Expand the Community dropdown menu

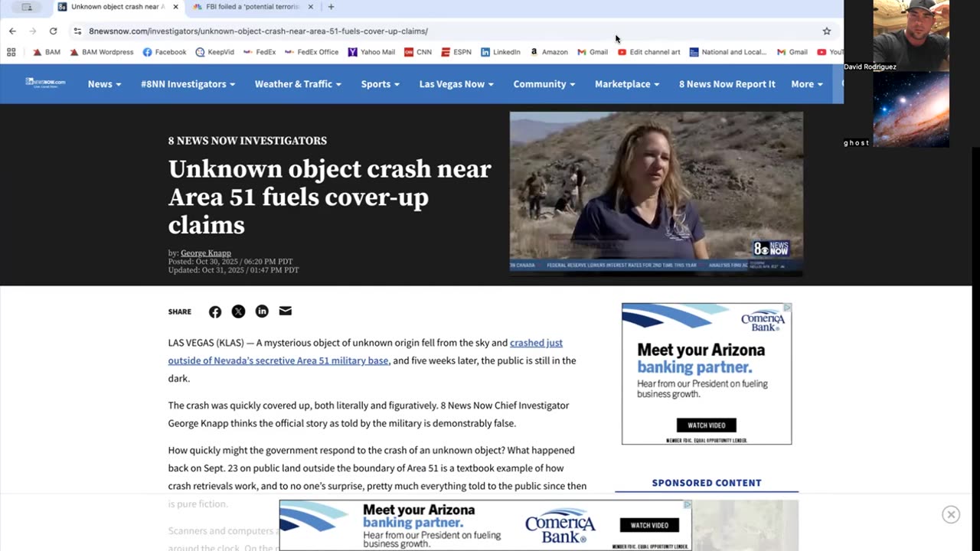[x=544, y=84]
